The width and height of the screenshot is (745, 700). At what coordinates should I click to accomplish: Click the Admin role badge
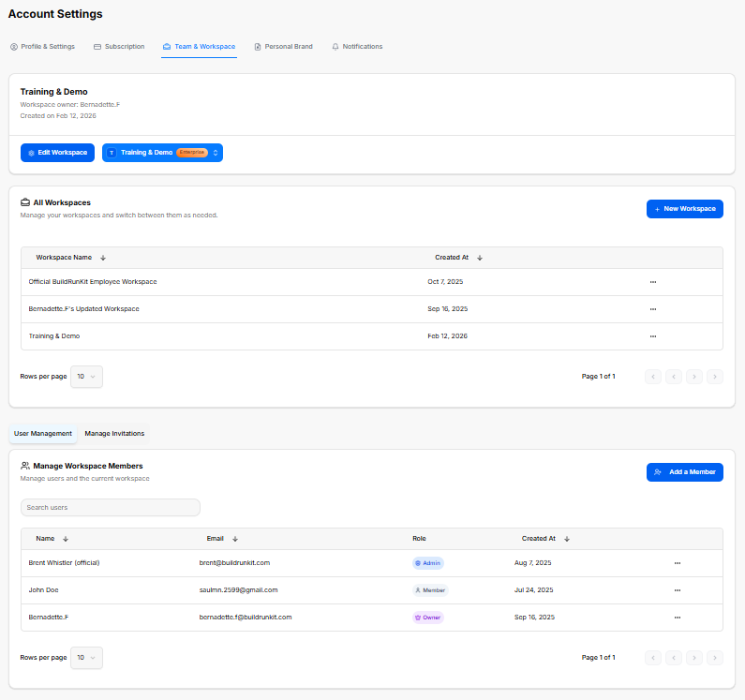click(x=428, y=563)
